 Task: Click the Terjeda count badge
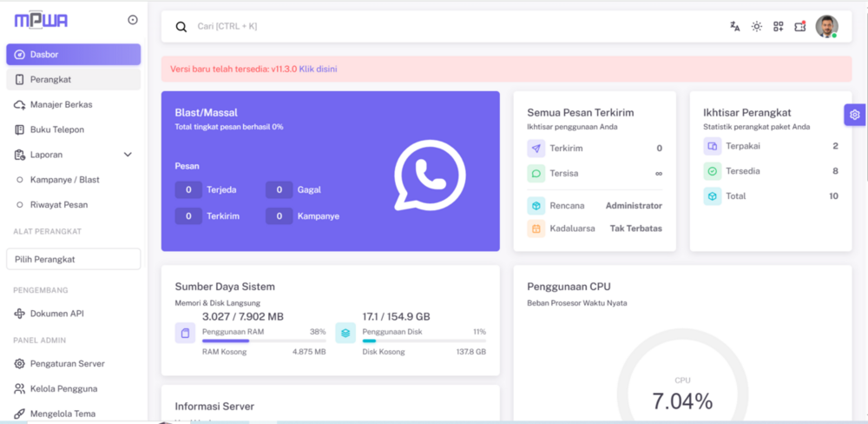188,189
